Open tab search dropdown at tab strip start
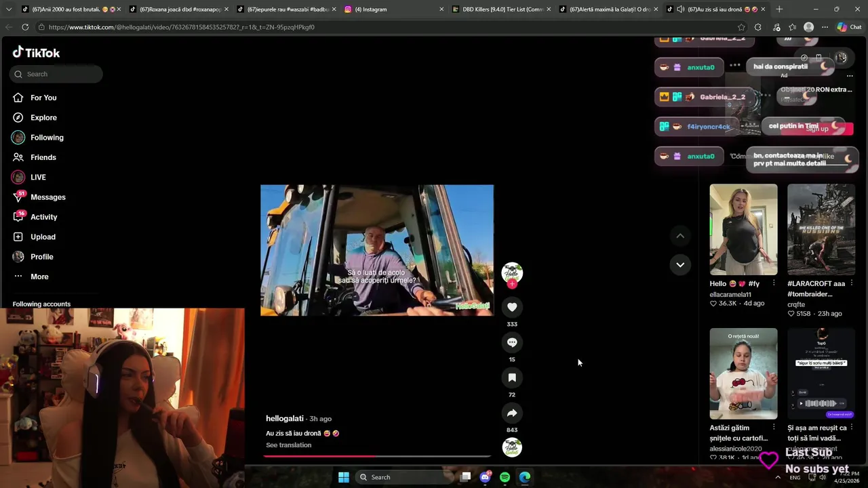This screenshot has width=868, height=488. pos(8,9)
